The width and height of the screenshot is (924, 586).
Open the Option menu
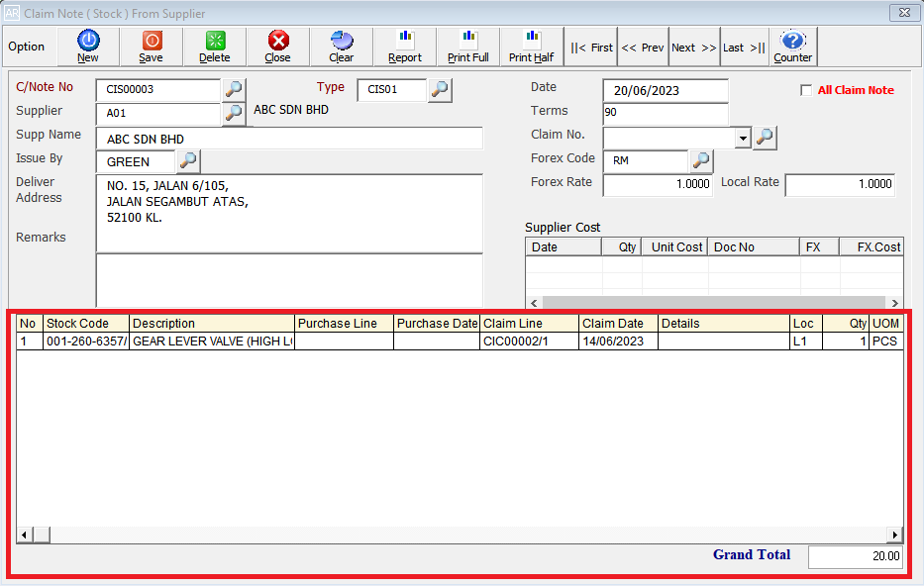tap(27, 47)
